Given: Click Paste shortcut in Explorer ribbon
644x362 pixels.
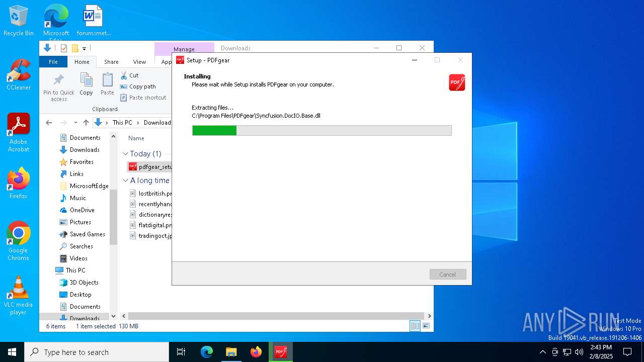Looking at the screenshot, I should point(143,98).
